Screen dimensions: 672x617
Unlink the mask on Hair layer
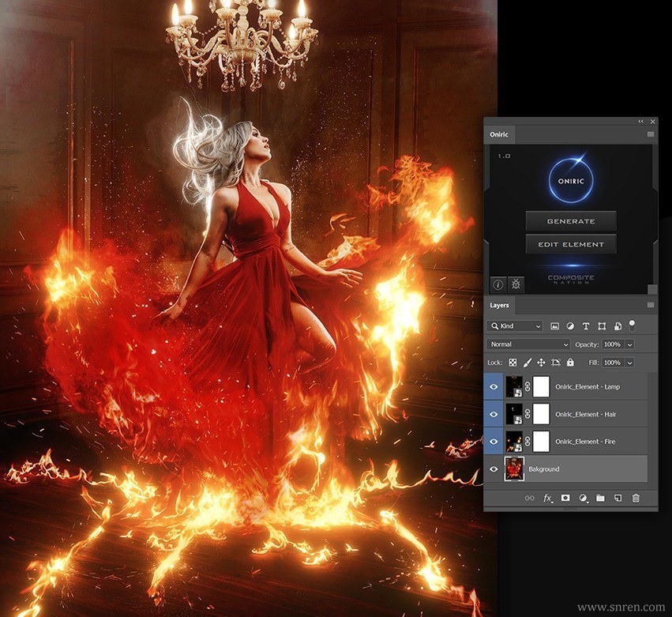pos(528,414)
